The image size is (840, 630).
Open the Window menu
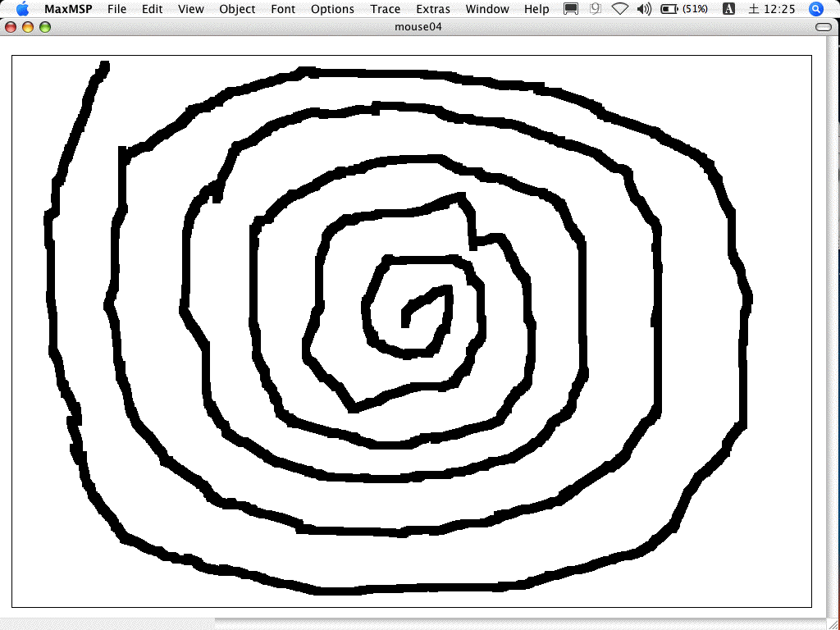pyautogui.click(x=487, y=9)
